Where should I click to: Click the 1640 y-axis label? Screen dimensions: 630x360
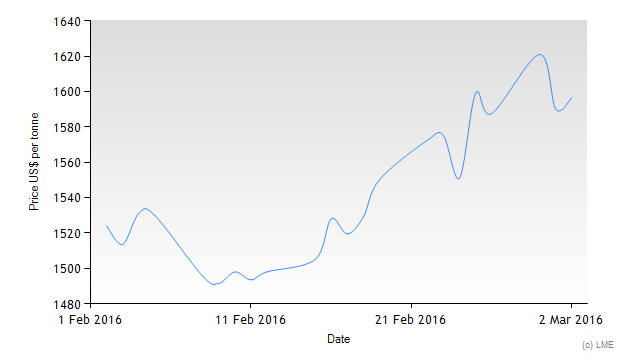[x=67, y=22]
